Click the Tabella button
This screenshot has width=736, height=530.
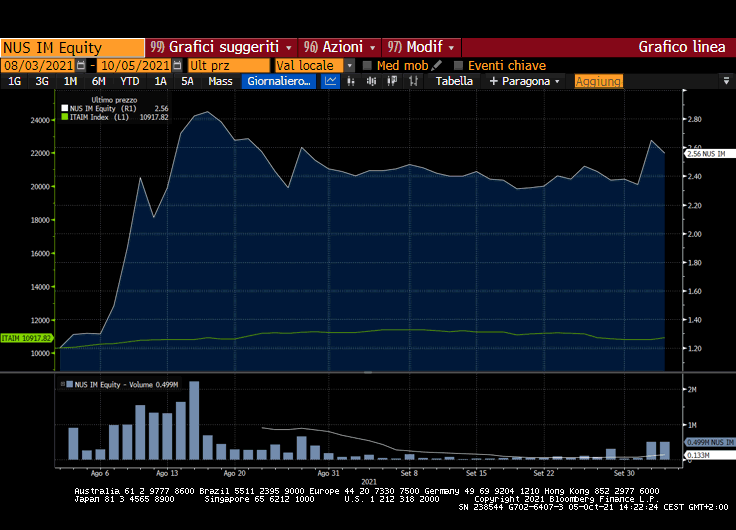(454, 81)
